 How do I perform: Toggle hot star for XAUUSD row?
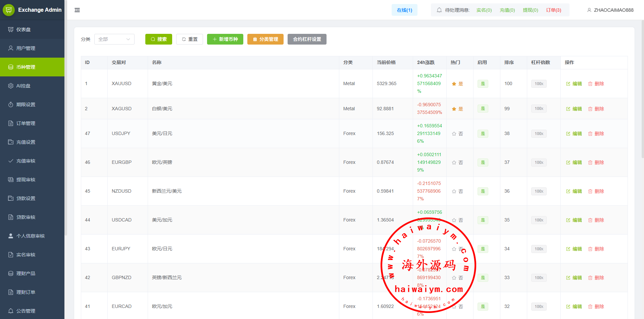click(x=454, y=84)
